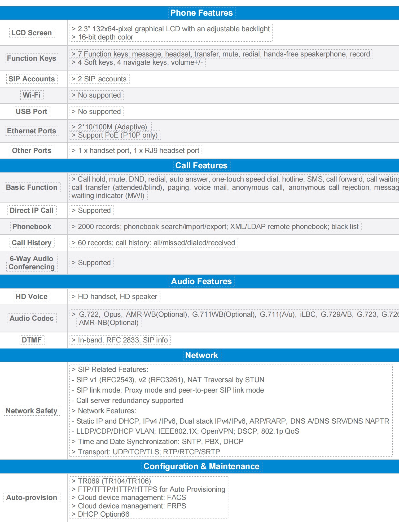Click the "Network Features:" line
Screen dimensions: 399x532
coord(104,411)
